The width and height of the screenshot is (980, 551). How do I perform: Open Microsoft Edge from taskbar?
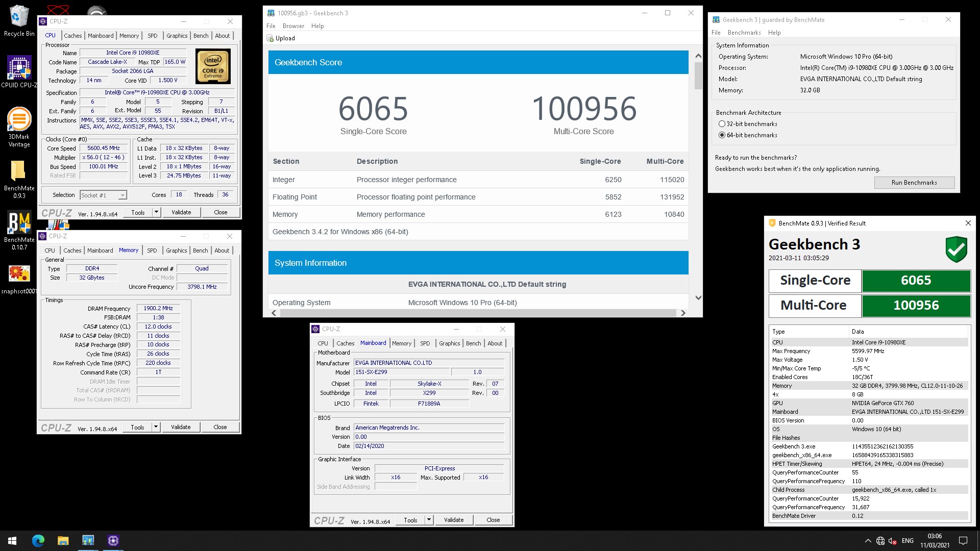tap(38, 540)
